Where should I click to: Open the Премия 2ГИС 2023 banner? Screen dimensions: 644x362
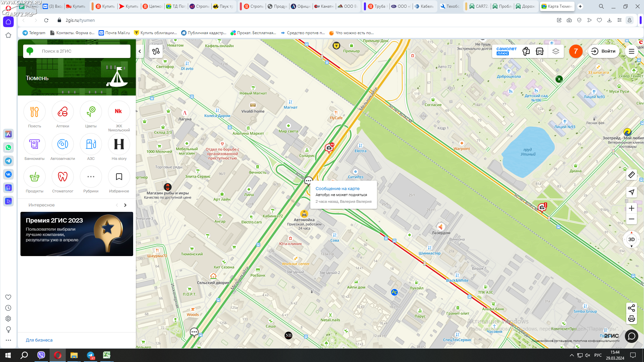tap(77, 234)
